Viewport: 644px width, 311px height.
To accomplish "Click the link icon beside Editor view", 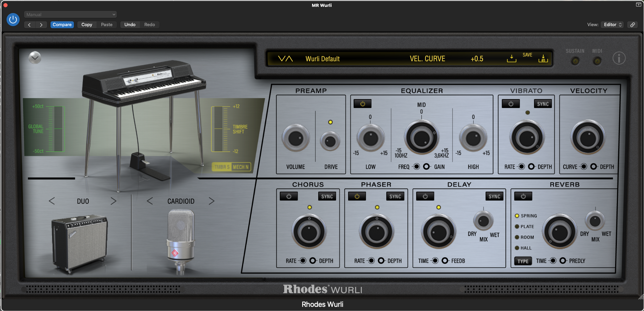I will 632,25.
